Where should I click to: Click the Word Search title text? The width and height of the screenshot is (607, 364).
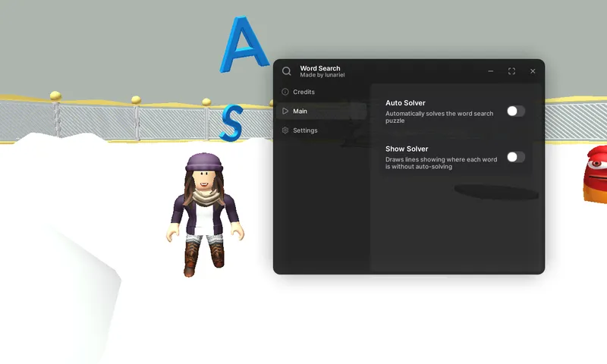click(319, 68)
